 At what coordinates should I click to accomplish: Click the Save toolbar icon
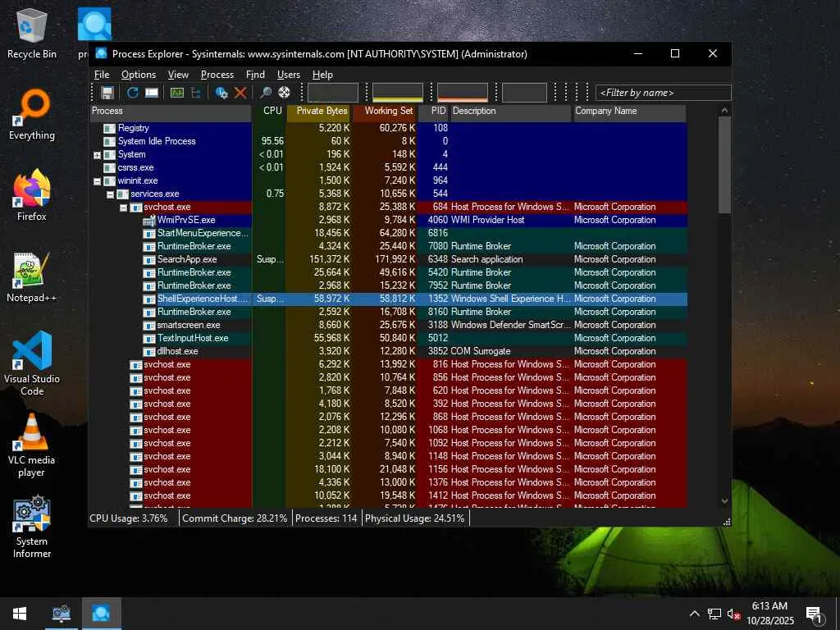[x=107, y=93]
